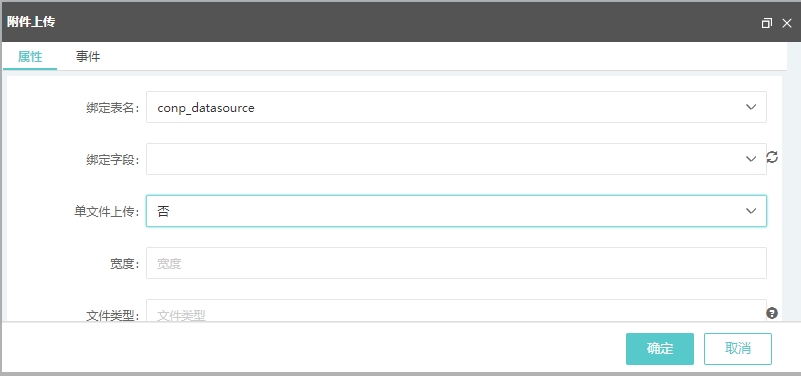The height and width of the screenshot is (376, 801).
Task: Expand the 绑定表名 dropdown arrow
Action: click(x=750, y=107)
